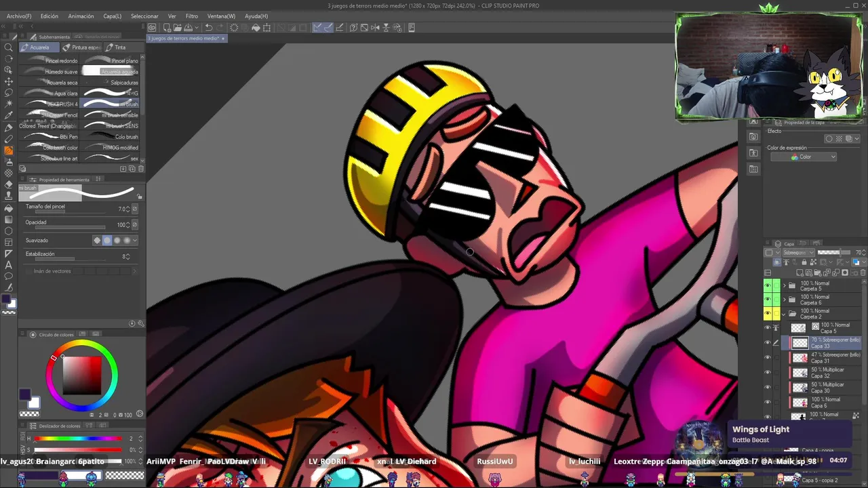This screenshot has width=868, height=488.
Task: Toggle visibility of Capa 30
Action: [x=768, y=387]
